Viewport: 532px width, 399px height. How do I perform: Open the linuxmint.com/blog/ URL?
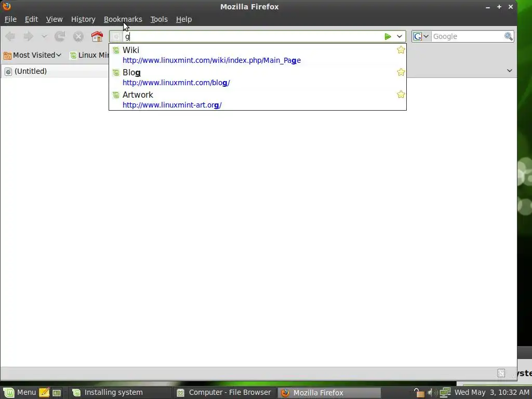[x=176, y=83]
